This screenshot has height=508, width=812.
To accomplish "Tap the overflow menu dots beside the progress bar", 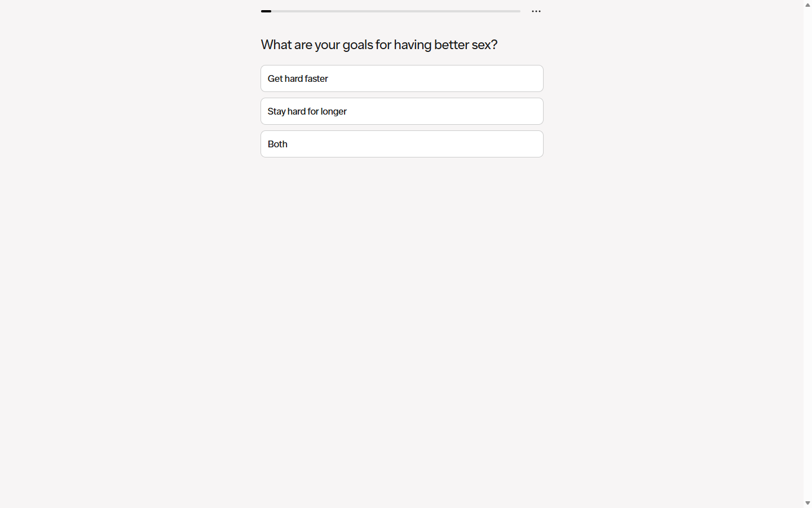I will (536, 11).
